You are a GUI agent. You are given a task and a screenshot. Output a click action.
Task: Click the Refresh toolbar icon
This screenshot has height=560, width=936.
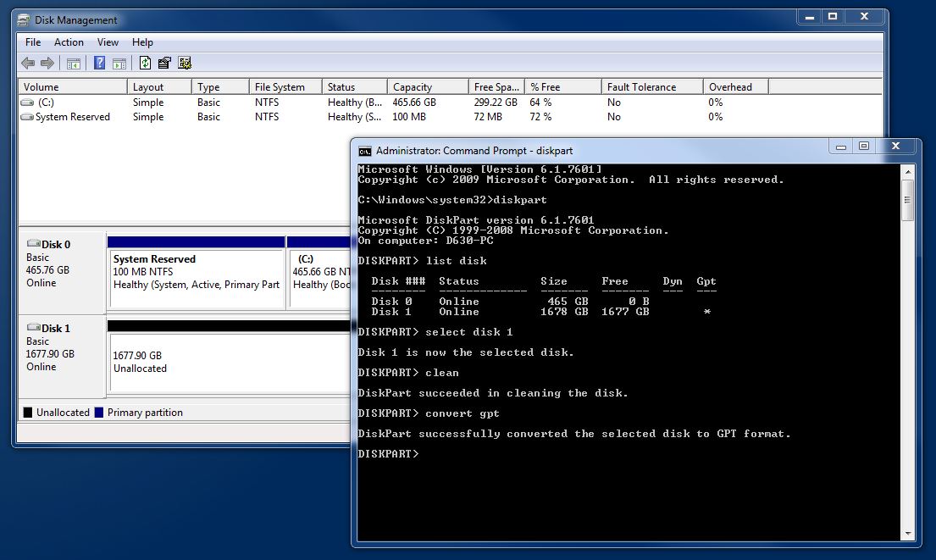(x=145, y=63)
